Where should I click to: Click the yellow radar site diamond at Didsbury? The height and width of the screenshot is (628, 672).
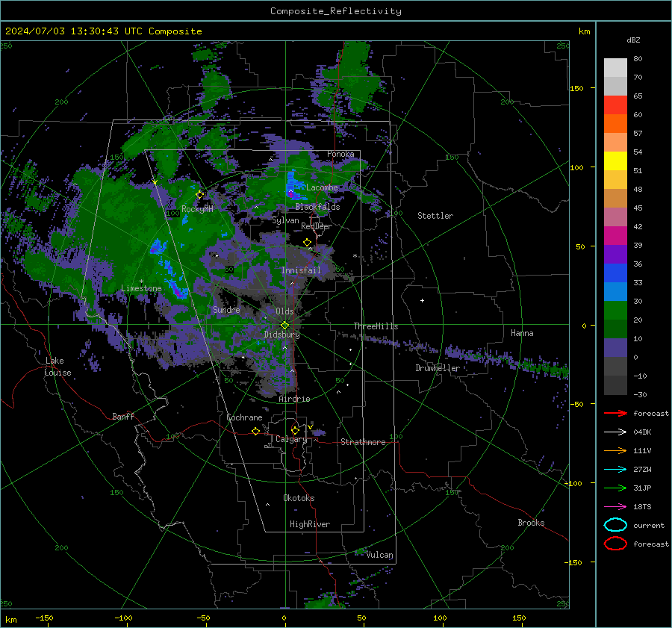pos(284,326)
